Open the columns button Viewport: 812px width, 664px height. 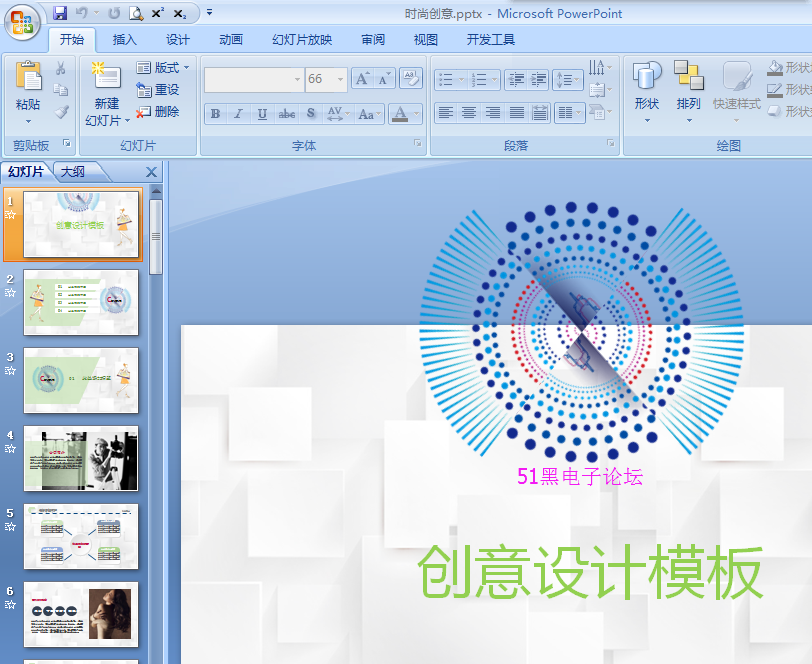[x=570, y=112]
